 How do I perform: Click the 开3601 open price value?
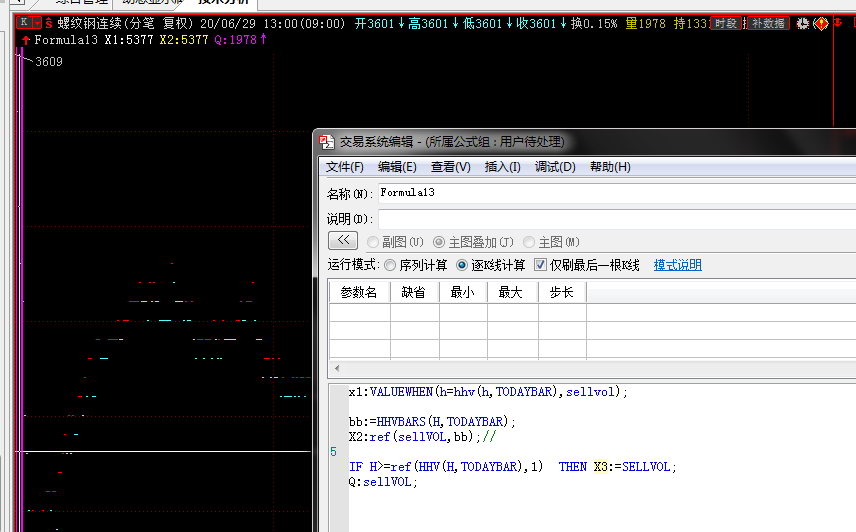point(374,23)
